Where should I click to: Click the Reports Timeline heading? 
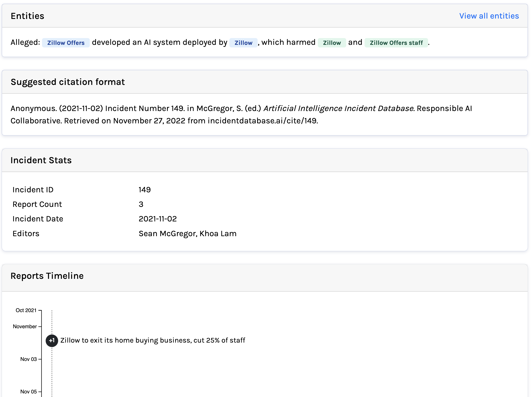47,276
